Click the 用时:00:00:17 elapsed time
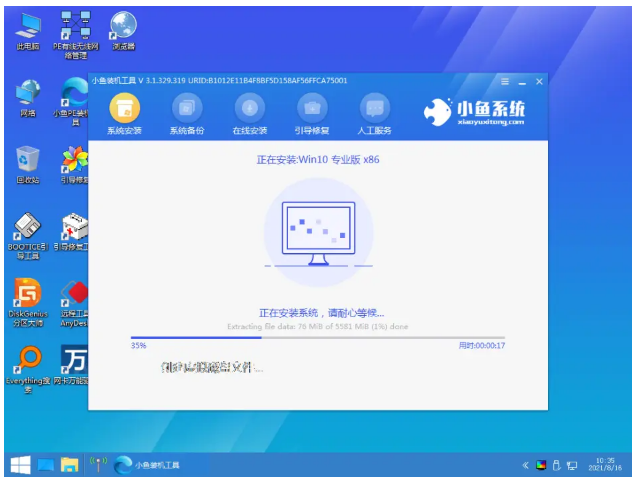This screenshot has height=483, width=639. (x=482, y=346)
